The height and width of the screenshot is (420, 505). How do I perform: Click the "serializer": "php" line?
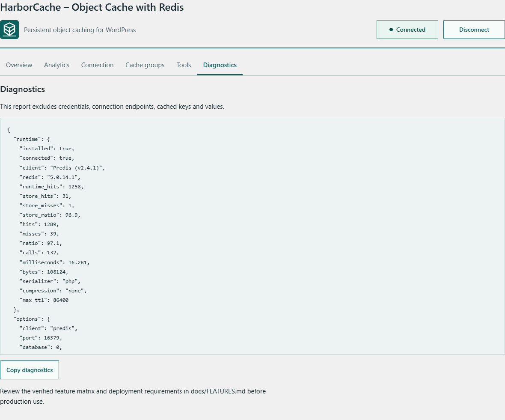click(50, 281)
